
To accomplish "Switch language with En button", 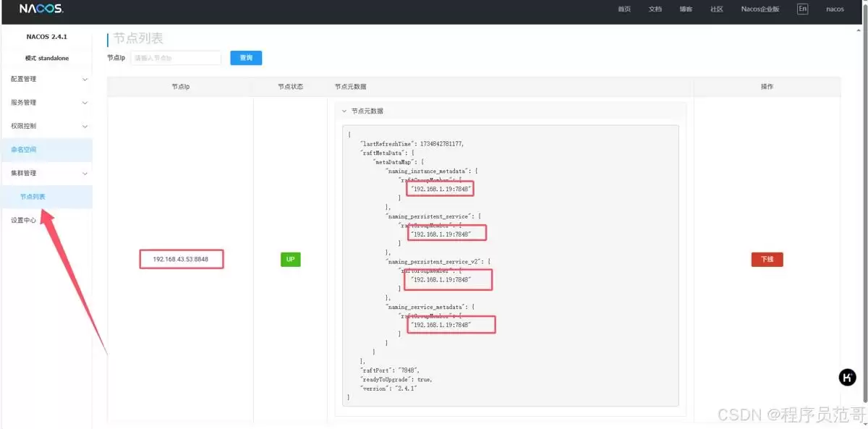I will point(802,9).
